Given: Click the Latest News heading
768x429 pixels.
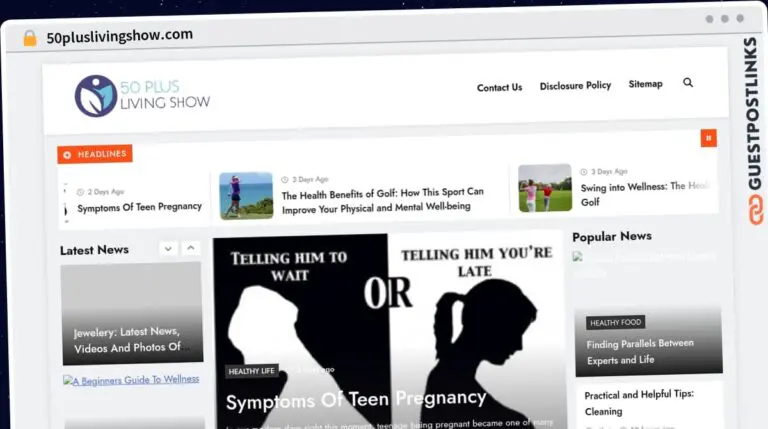Looking at the screenshot, I should pos(95,250).
